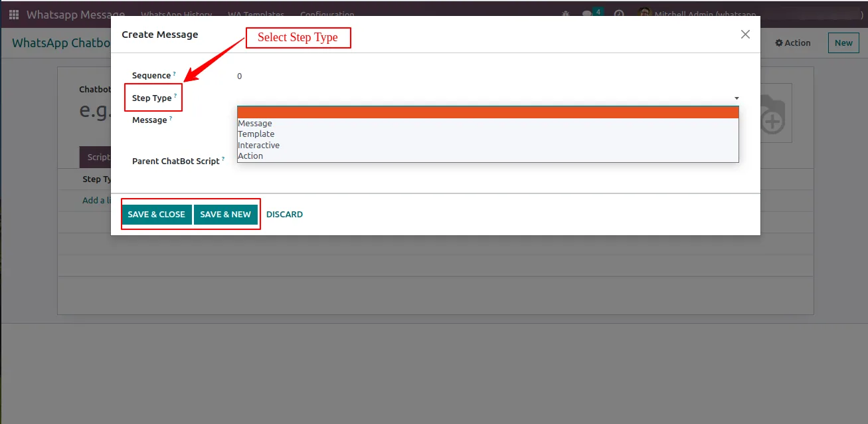Open the activities clock icon

point(619,14)
